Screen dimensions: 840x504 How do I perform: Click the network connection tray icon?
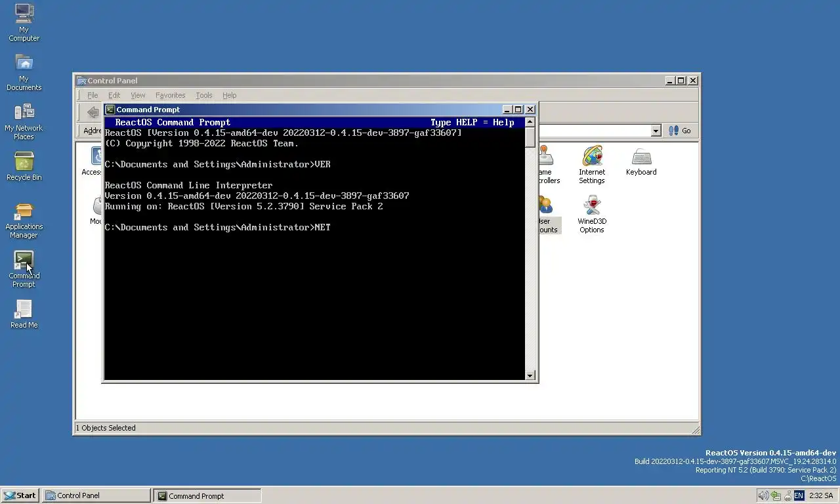[787, 495]
